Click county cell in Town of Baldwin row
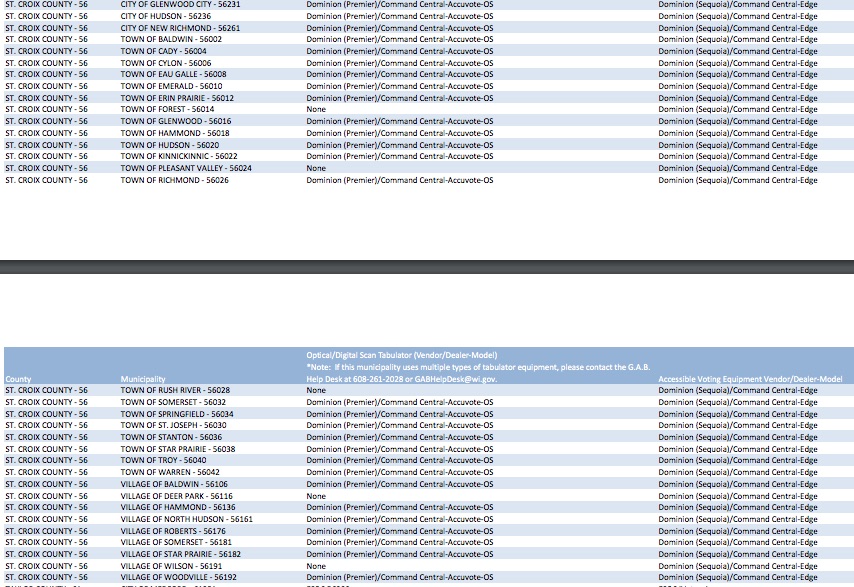854x587 pixels. click(46, 39)
